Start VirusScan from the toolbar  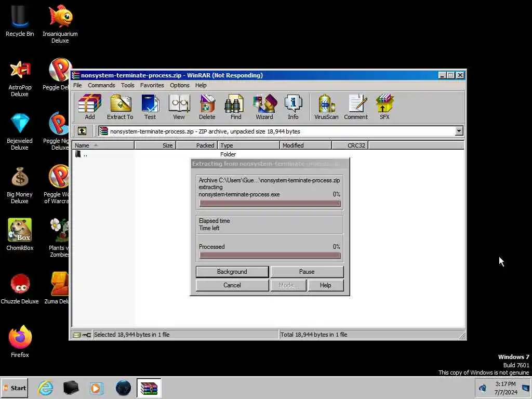(326, 107)
